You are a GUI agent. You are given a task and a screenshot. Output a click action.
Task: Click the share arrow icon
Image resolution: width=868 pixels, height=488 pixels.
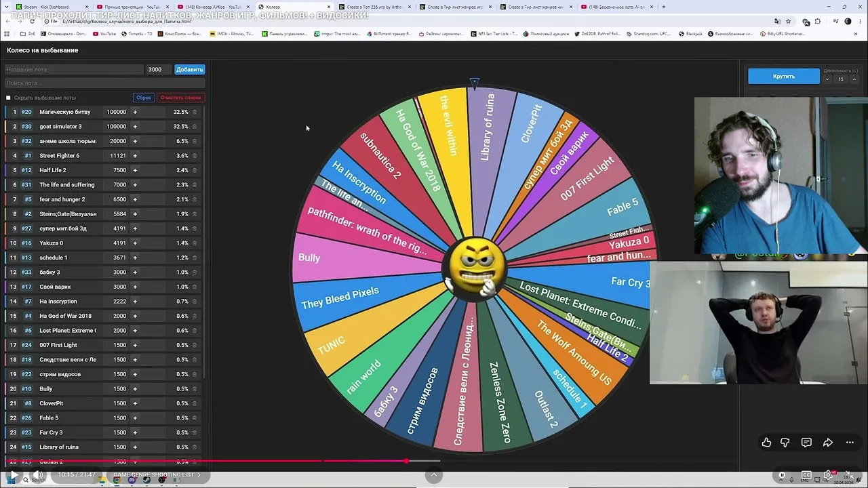[828, 443]
